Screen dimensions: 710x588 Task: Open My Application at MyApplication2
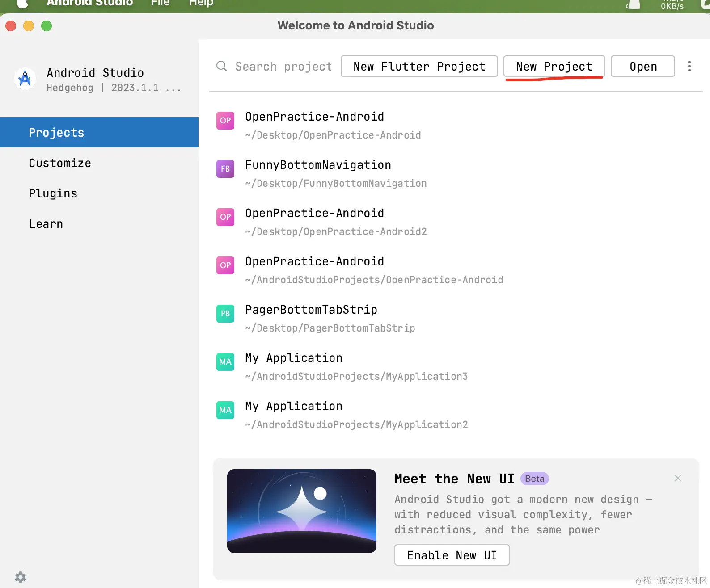[456, 415]
